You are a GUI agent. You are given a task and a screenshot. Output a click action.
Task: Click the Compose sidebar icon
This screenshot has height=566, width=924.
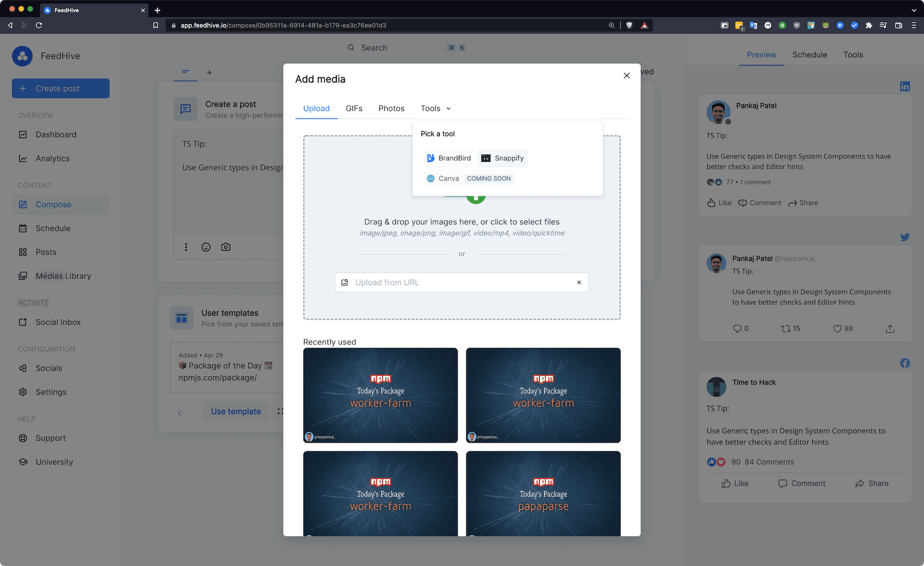pos(23,204)
